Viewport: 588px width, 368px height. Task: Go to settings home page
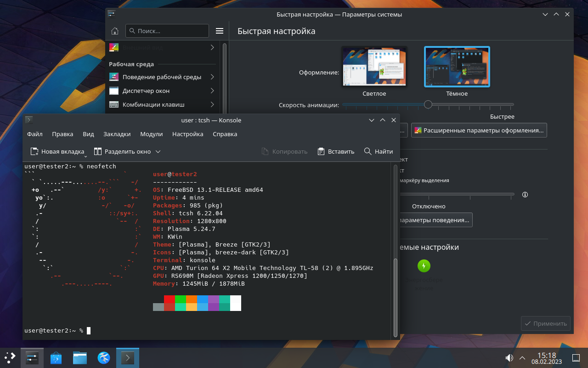(115, 31)
